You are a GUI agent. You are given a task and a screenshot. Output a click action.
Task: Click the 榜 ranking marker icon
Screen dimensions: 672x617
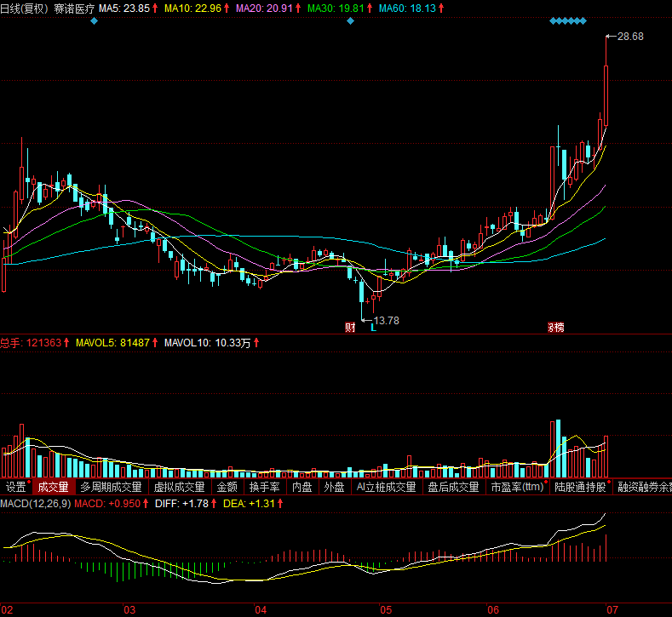(x=556, y=328)
